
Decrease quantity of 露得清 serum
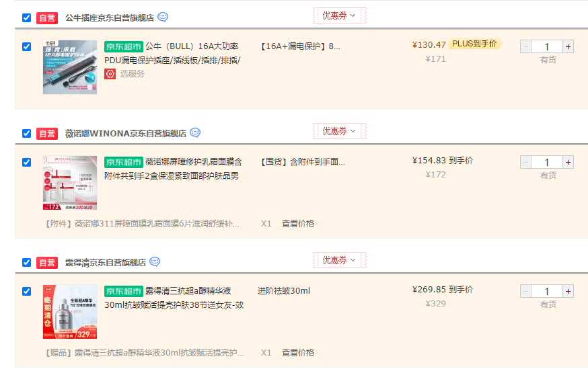pyautogui.click(x=525, y=291)
